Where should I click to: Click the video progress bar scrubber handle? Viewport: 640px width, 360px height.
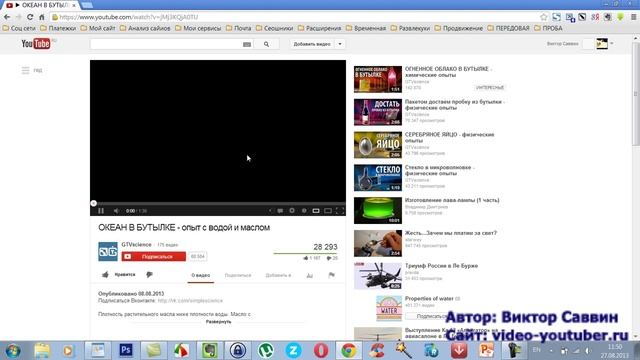tap(93, 203)
